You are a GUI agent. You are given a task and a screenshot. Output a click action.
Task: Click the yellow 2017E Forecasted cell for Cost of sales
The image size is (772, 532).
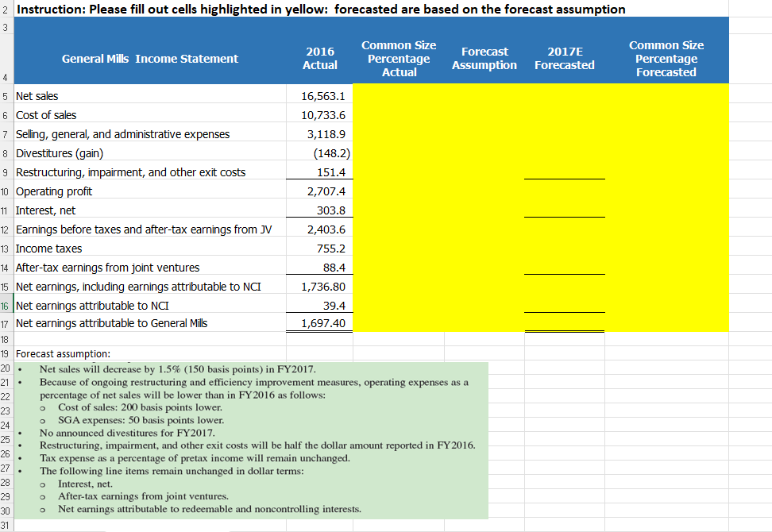click(x=564, y=114)
